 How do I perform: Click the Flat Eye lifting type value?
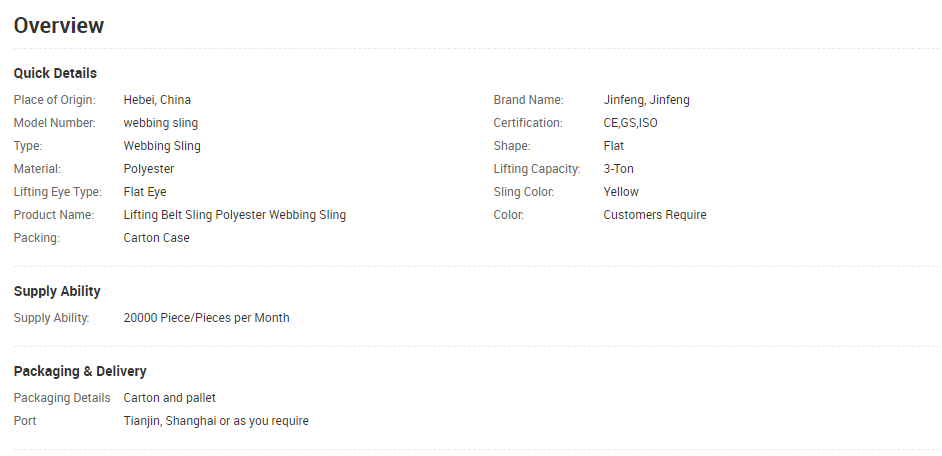pos(145,192)
